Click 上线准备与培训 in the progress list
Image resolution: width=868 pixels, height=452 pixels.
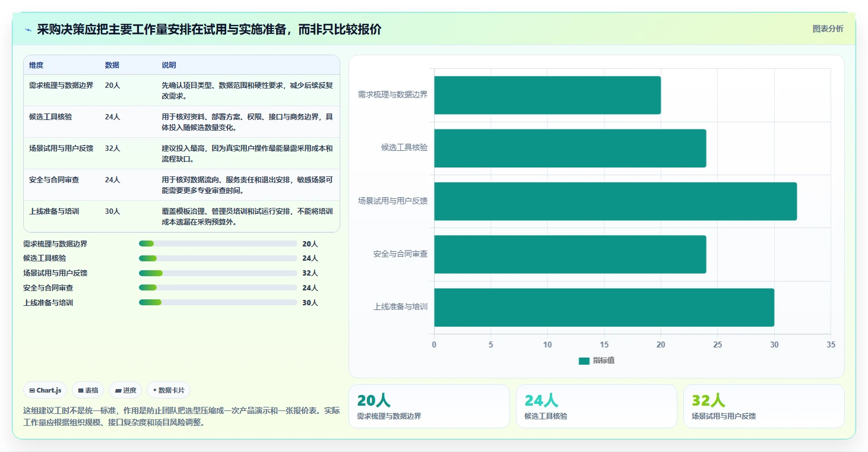(48, 303)
